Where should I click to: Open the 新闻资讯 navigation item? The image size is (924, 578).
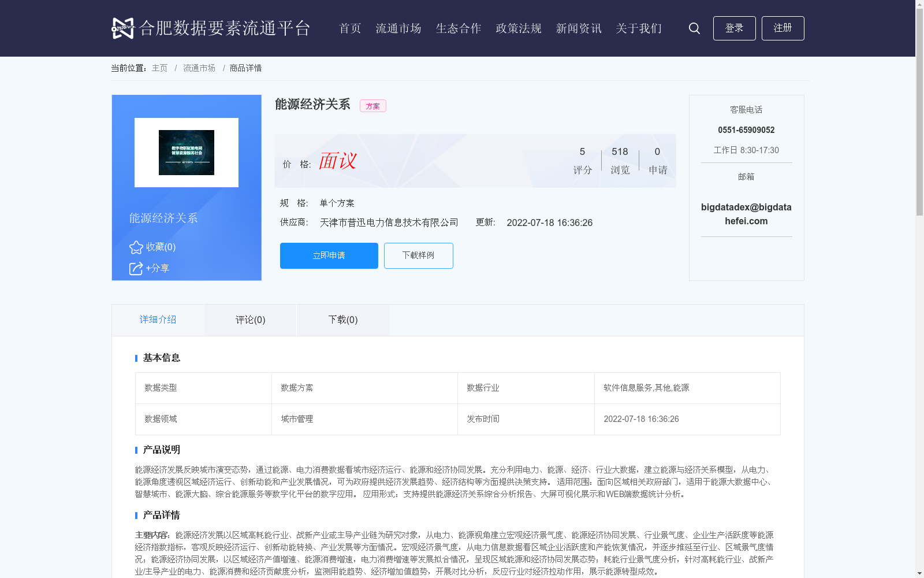click(579, 28)
